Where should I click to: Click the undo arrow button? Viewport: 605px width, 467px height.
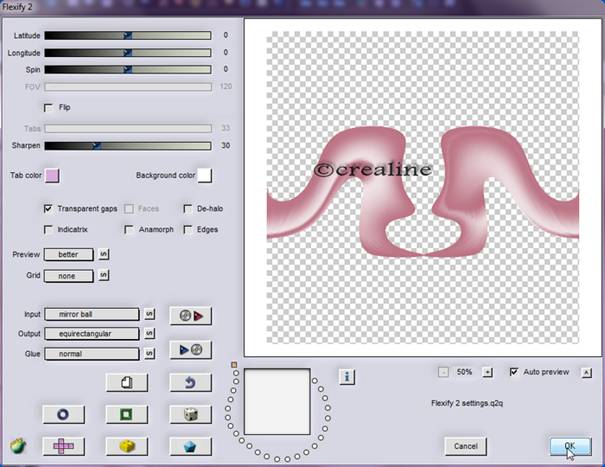pos(183,382)
